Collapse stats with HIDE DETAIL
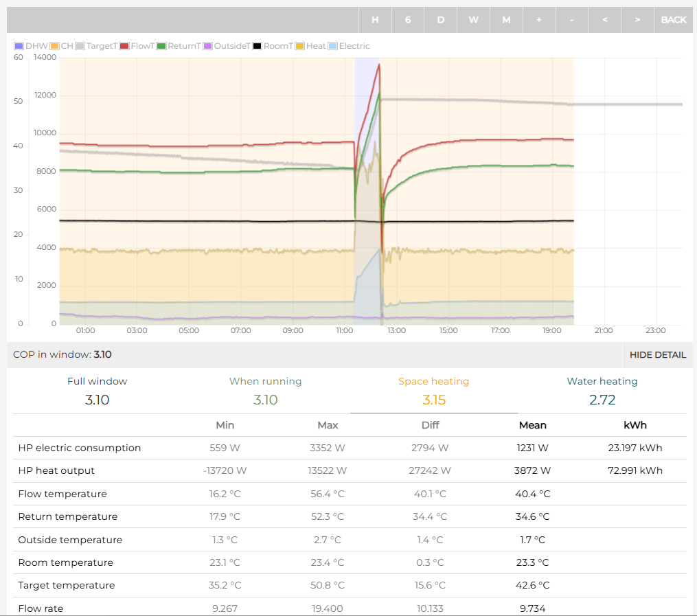This screenshot has height=616, width=697. coord(657,355)
